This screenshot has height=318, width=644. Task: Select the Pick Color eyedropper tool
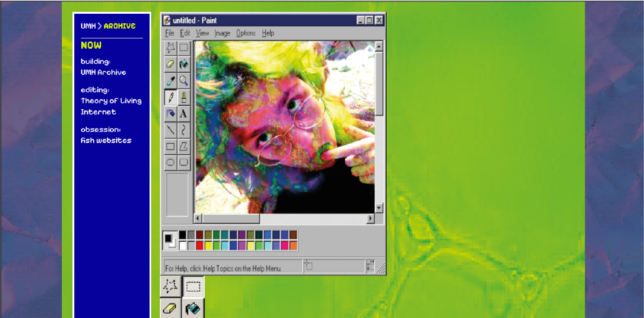[171, 81]
